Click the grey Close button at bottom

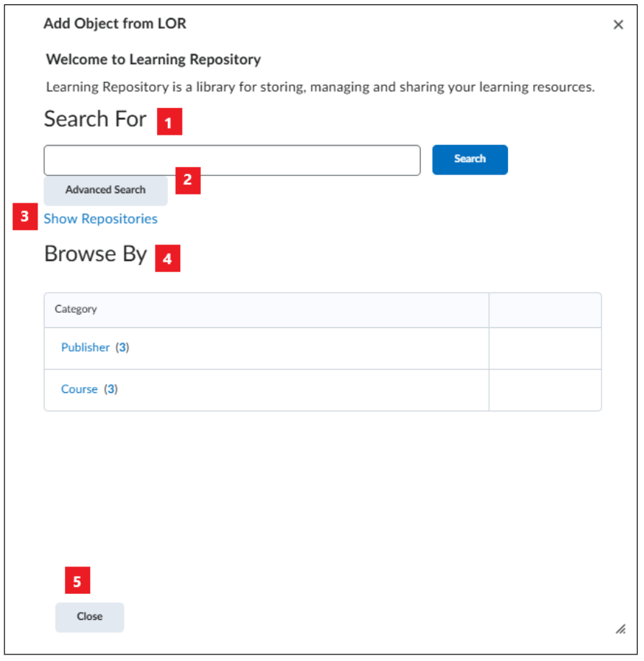tap(89, 617)
